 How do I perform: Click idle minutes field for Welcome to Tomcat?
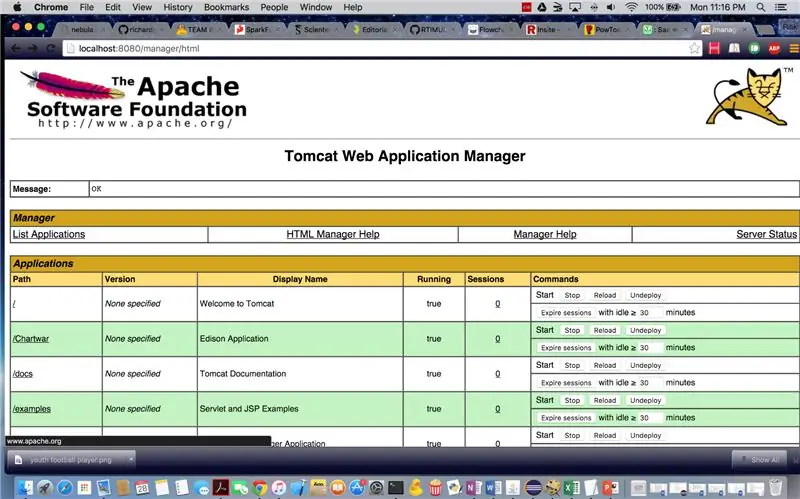[x=650, y=313]
